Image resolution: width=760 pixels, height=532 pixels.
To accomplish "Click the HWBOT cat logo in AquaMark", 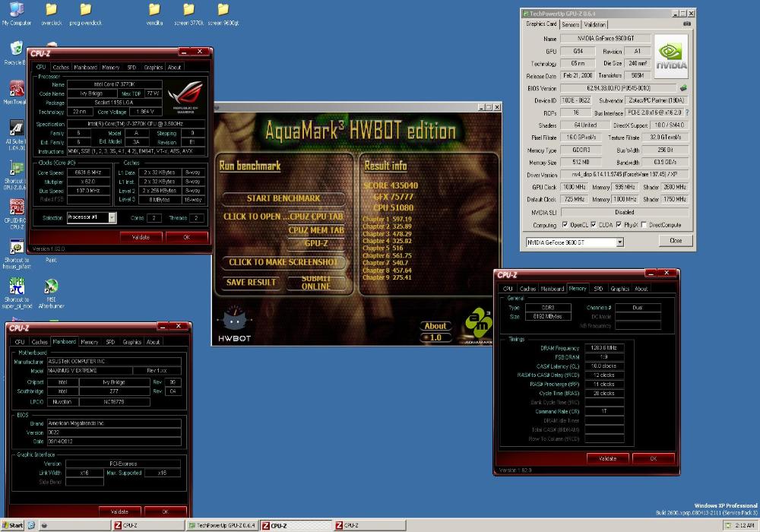I will pos(235,325).
